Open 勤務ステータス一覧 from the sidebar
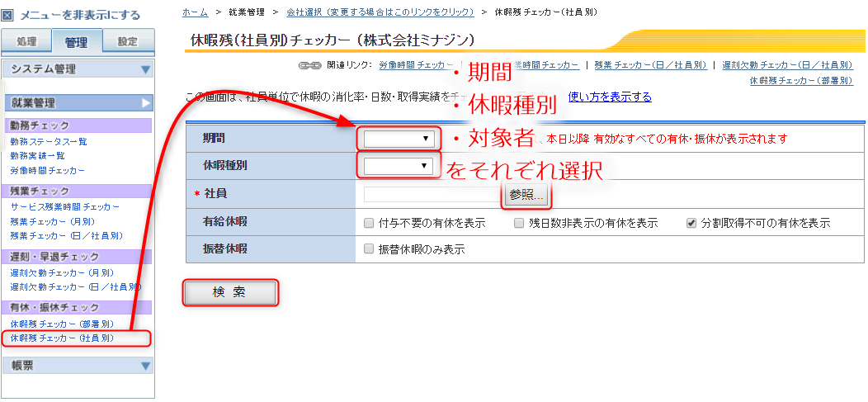Viewport: 868px width, 402px height. click(x=49, y=142)
